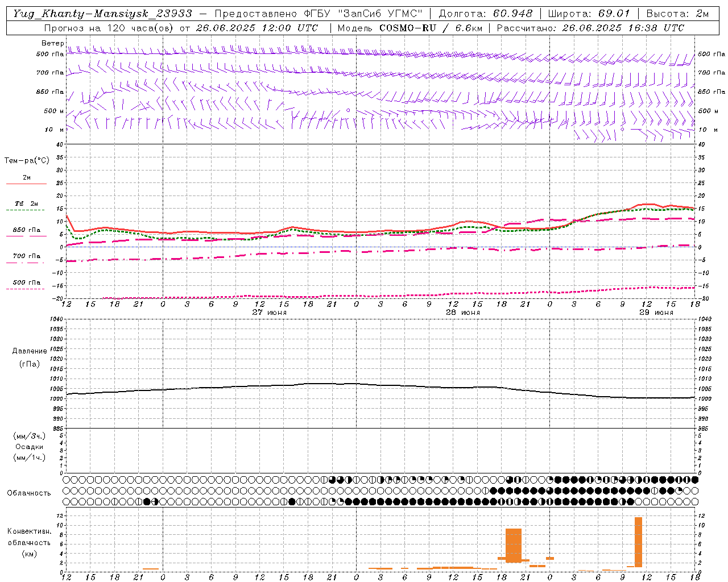Click the "(км)" unit under convective label
728x582 pixels.
coord(30,553)
